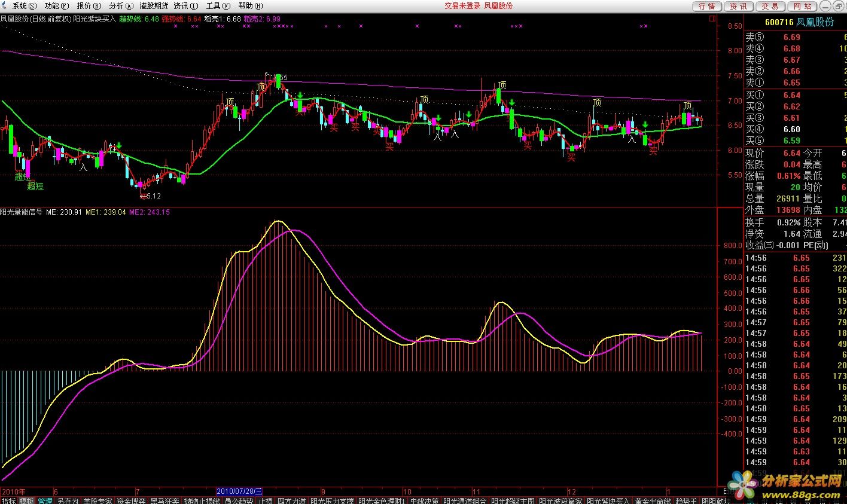This screenshot has width=847, height=504.
Task: Switch to the 掌股专家 indicator tab
Action: point(98,500)
